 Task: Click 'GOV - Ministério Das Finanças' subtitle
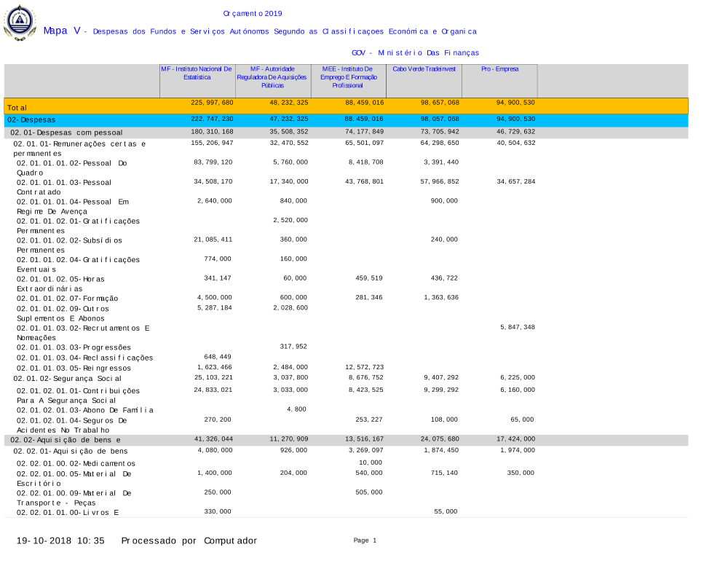415,52
